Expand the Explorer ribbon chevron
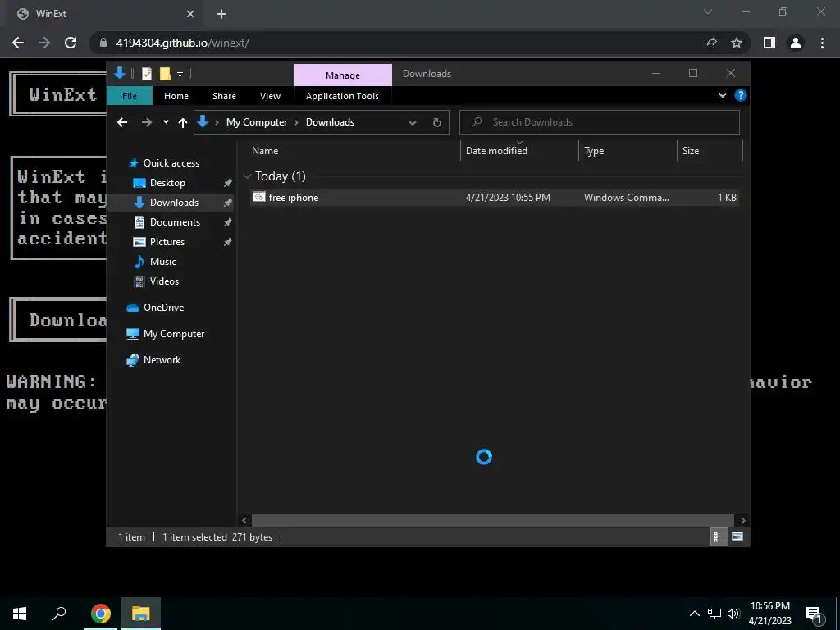The height and width of the screenshot is (630, 840). click(722, 95)
